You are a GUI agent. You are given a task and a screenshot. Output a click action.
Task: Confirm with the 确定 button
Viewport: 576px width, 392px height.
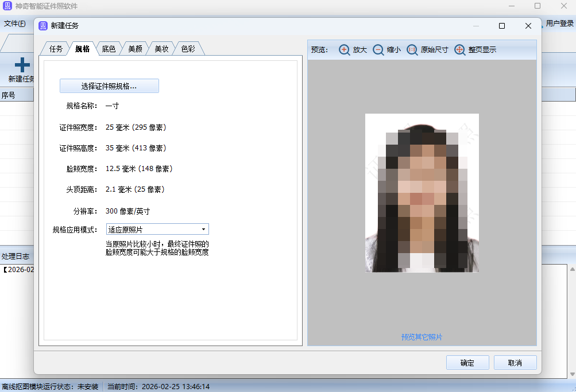point(467,363)
